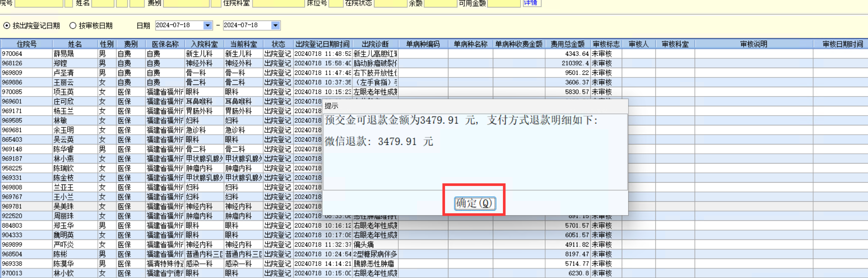The height and width of the screenshot is (278, 868).
Task: Click the 当前科室 column header
Action: click(244, 44)
